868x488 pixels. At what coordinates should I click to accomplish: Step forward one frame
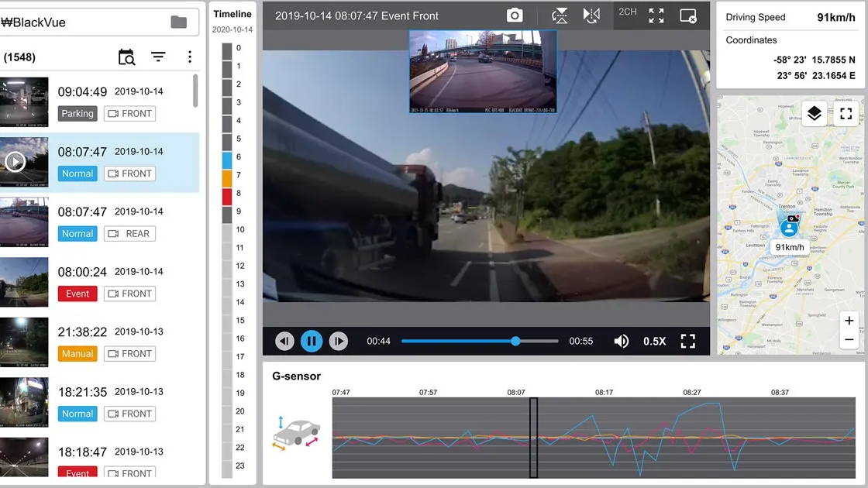click(338, 341)
